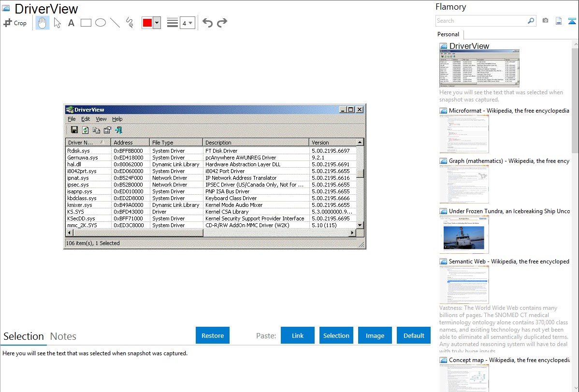This screenshot has width=579, height=392.
Task: Pick the ellipse shape tool
Action: pos(101,23)
